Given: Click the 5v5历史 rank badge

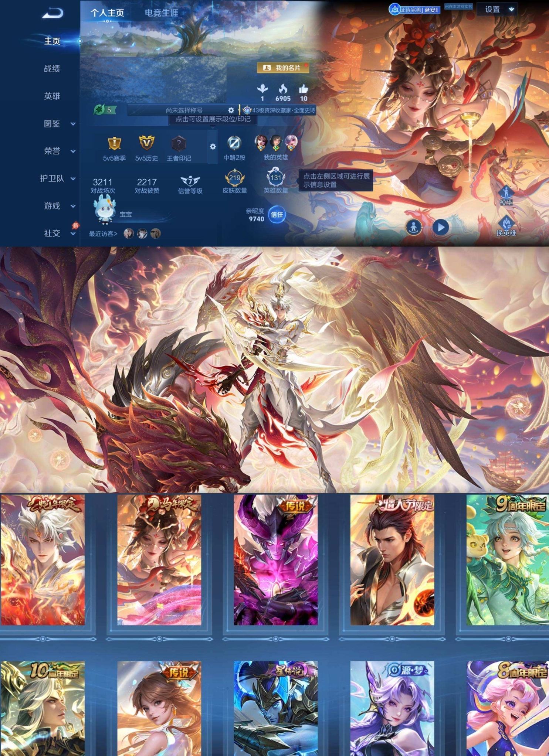Looking at the screenshot, I should (146, 148).
